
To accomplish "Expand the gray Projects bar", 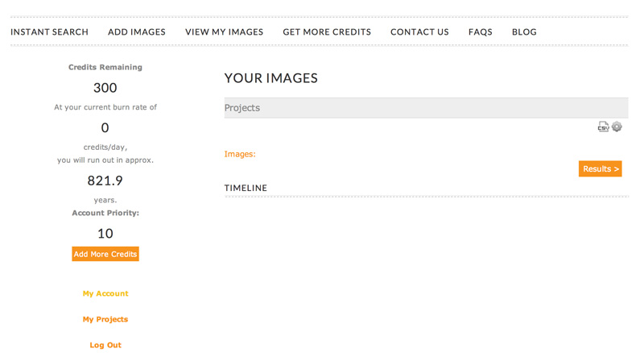I will click(x=427, y=108).
